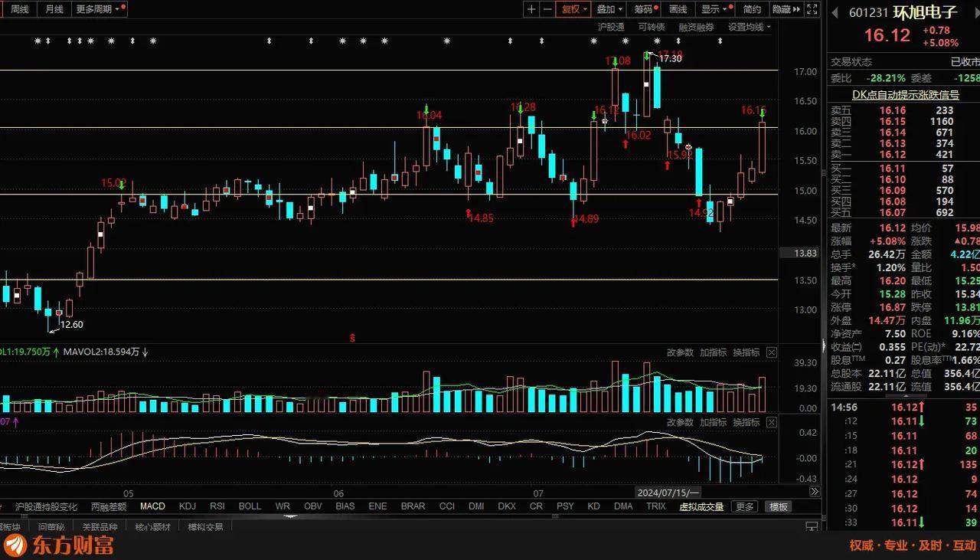The height and width of the screenshot is (560, 980).
Task: Click the 14.85 buy signal arrow
Action: tap(468, 213)
